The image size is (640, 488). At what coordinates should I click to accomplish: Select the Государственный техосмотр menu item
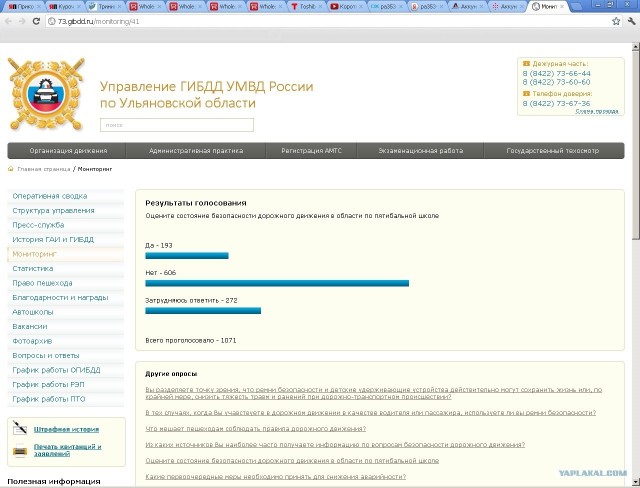(x=553, y=151)
